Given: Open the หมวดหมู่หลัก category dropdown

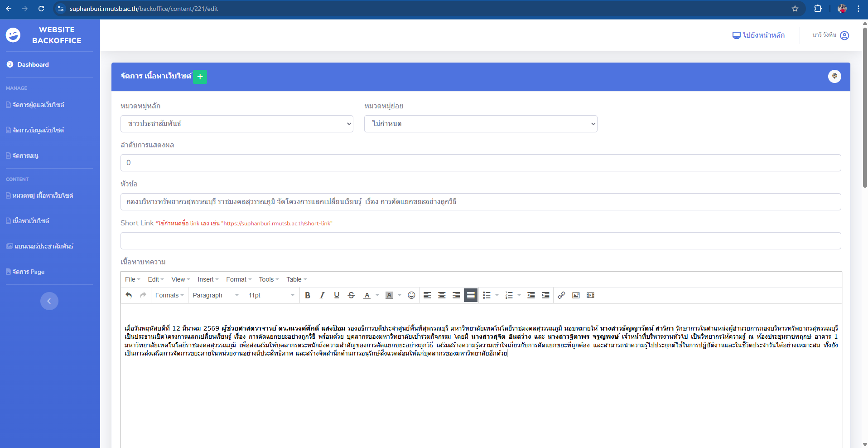Looking at the screenshot, I should pos(236,124).
